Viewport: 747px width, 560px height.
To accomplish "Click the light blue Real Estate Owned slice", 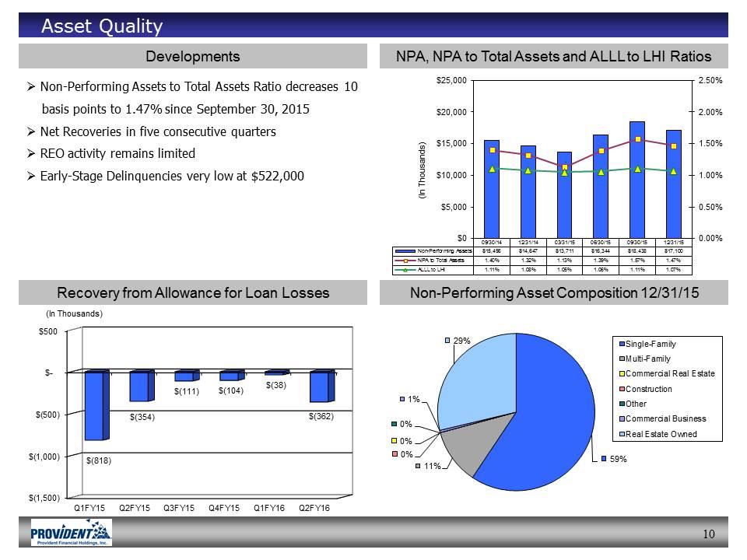I will 481,381.
